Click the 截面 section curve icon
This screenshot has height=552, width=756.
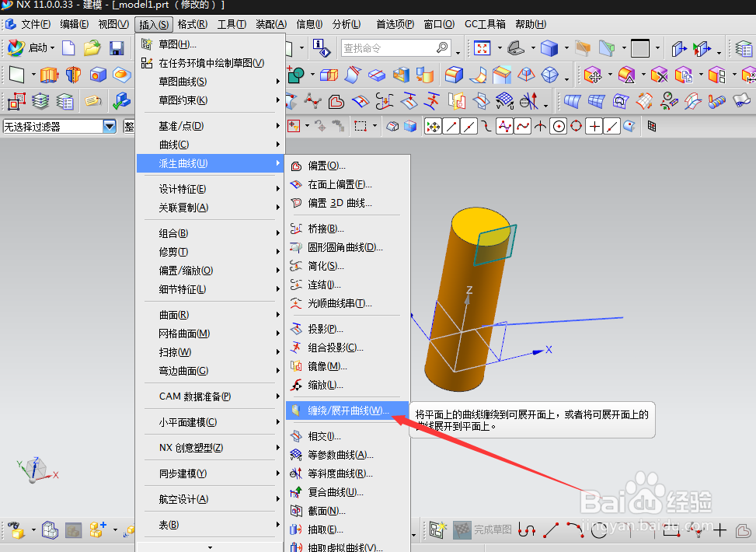pos(296,511)
